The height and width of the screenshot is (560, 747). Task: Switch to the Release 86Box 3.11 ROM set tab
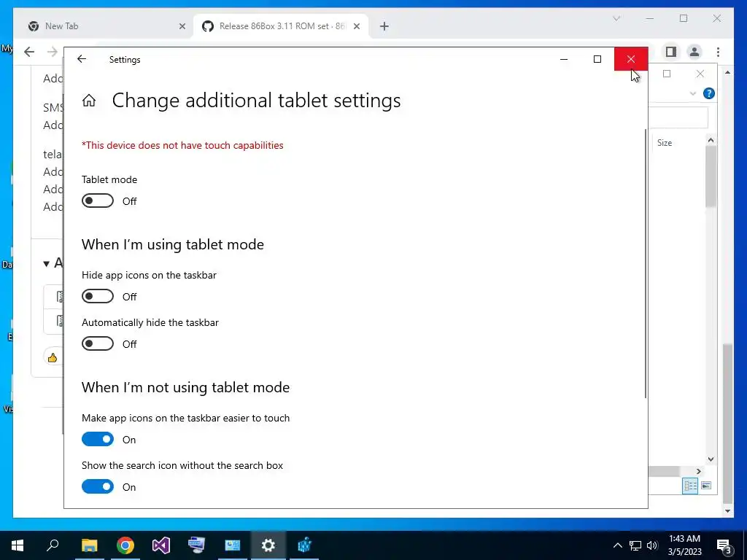pyautogui.click(x=281, y=26)
